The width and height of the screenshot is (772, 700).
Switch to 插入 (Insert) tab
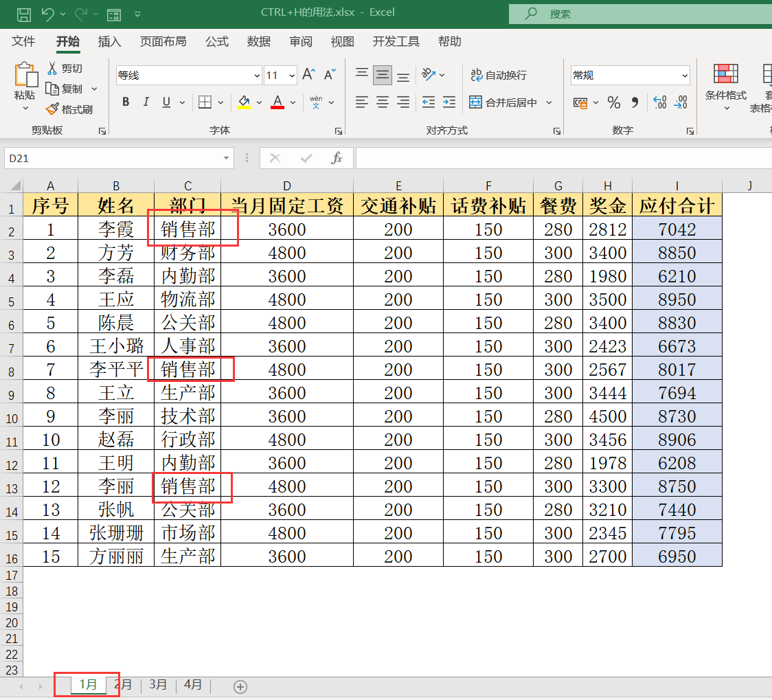click(109, 41)
